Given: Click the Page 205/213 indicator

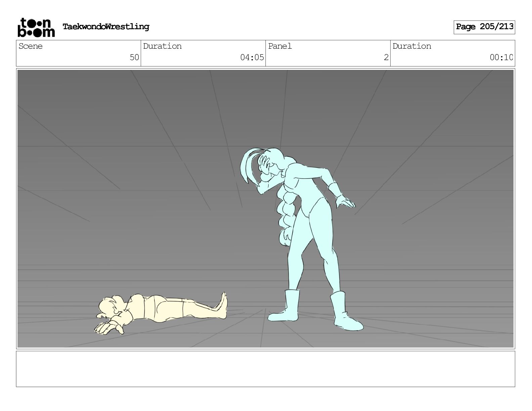Looking at the screenshot, I should [484, 27].
